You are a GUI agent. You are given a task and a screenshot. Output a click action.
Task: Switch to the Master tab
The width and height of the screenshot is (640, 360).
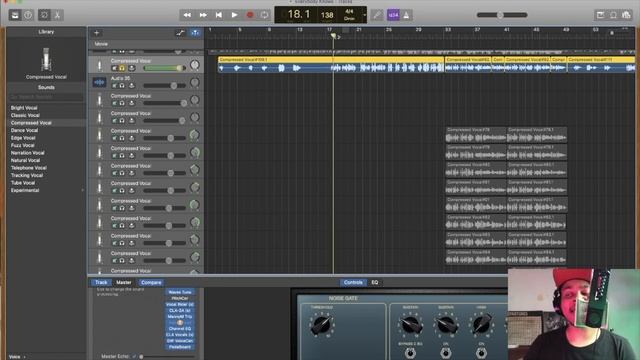pyautogui.click(x=124, y=282)
